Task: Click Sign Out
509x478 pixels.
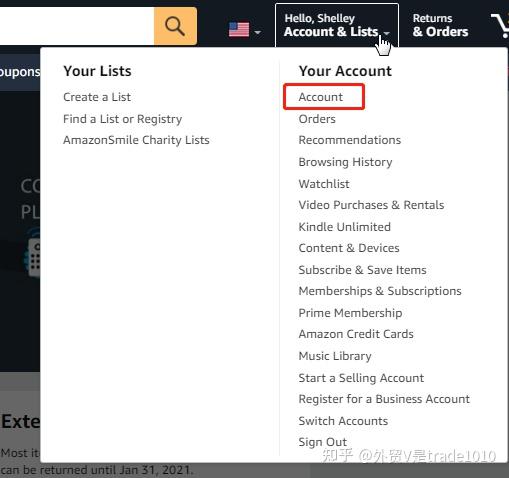Action: (x=323, y=442)
